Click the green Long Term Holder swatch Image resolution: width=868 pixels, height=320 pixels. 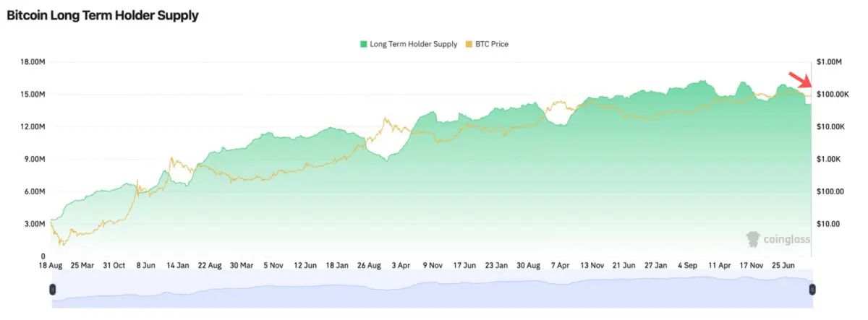pos(362,44)
